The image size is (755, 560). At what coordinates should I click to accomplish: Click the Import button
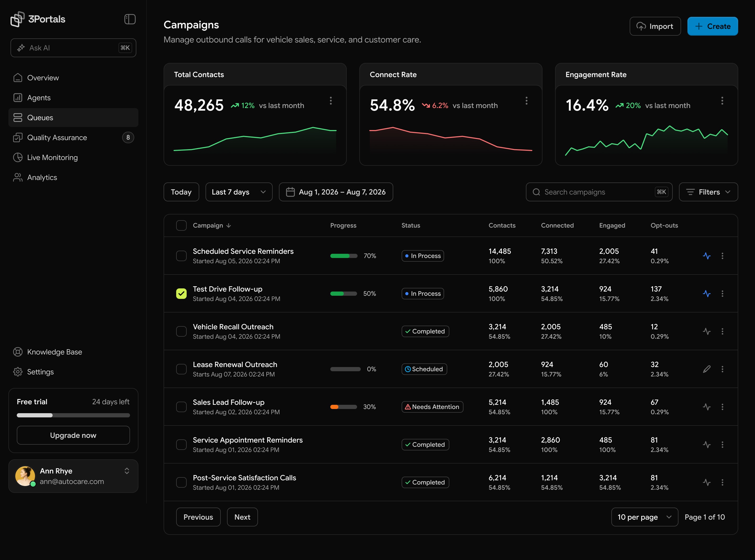[655, 26]
